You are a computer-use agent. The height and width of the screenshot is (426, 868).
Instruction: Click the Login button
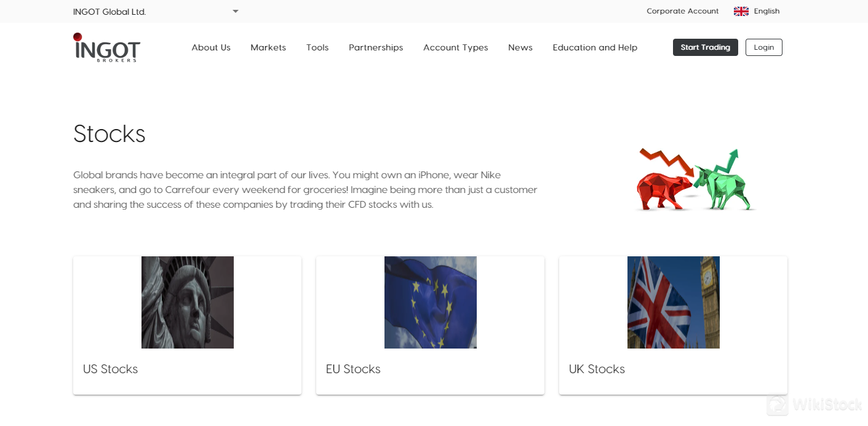763,47
